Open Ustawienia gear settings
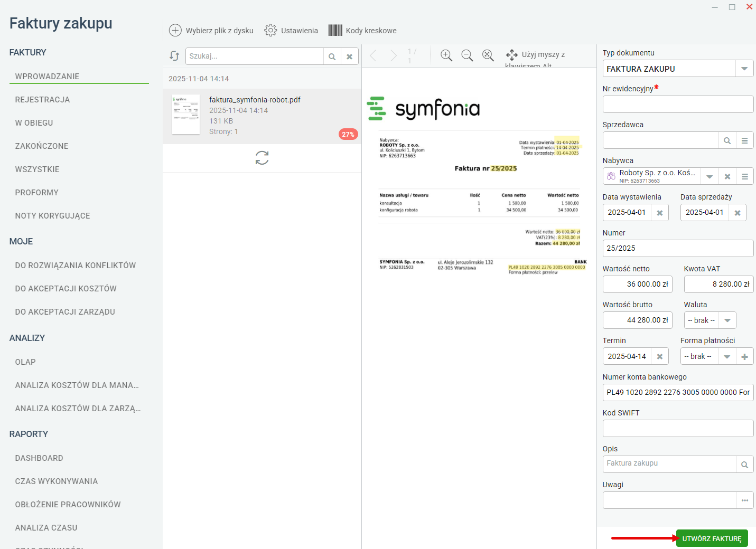This screenshot has width=756, height=549. click(270, 30)
